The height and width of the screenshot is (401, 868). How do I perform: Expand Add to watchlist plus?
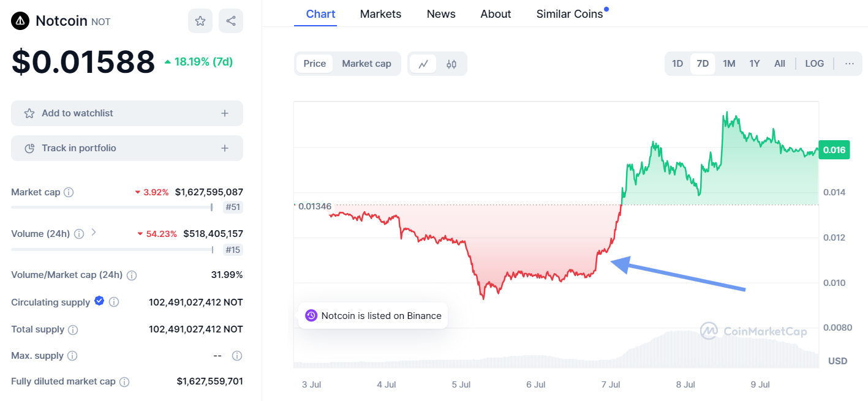(x=225, y=113)
